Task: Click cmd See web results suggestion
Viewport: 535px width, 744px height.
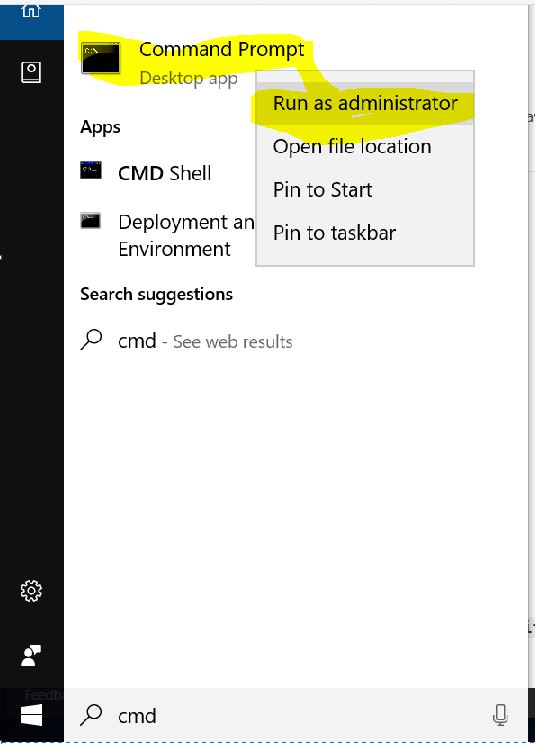Action: pos(205,341)
